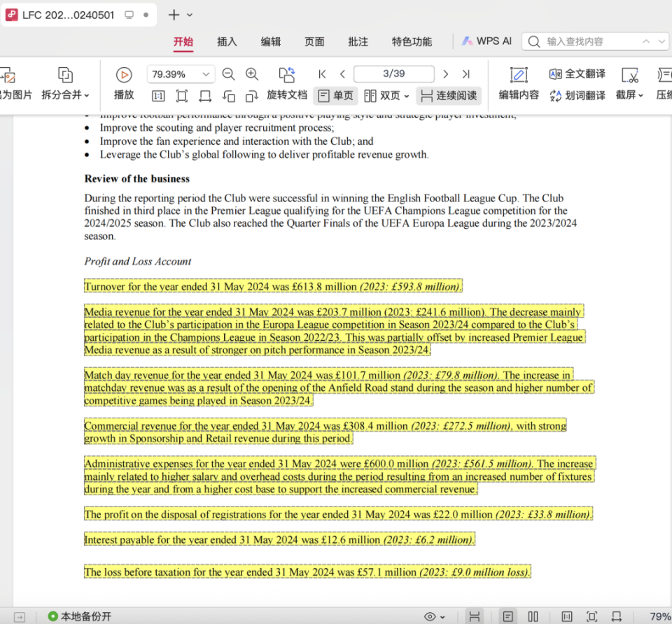Expand the zoom percentage dropdown
Viewport: 672px width, 624px height.
[x=206, y=74]
